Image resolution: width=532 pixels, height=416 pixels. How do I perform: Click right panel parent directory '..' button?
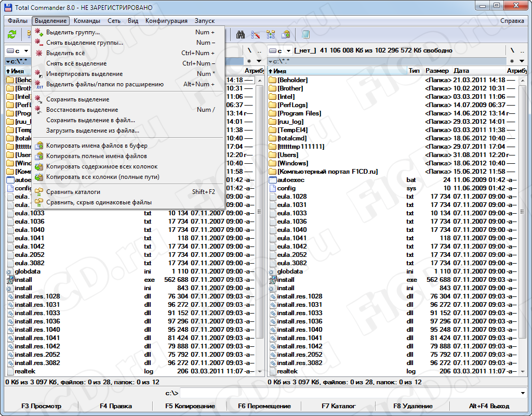click(x=522, y=51)
